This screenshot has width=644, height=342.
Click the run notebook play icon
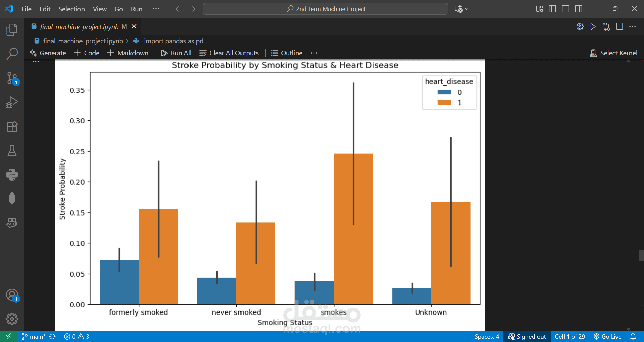pyautogui.click(x=593, y=26)
